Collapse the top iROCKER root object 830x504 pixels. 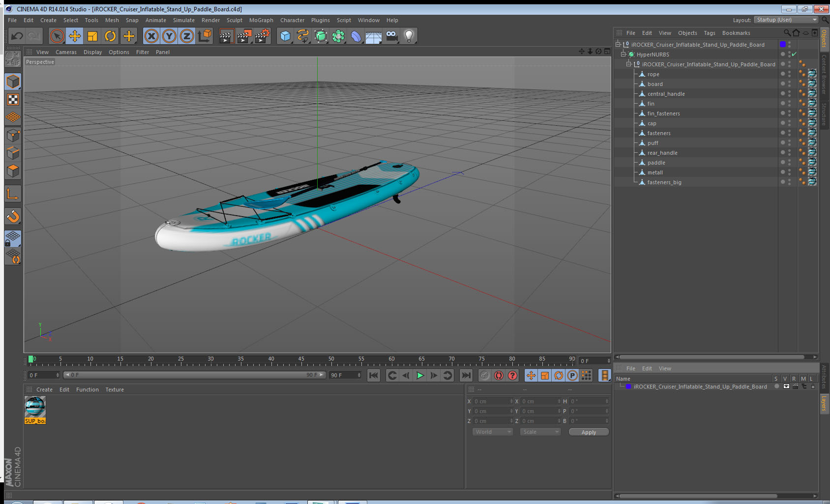click(x=618, y=44)
